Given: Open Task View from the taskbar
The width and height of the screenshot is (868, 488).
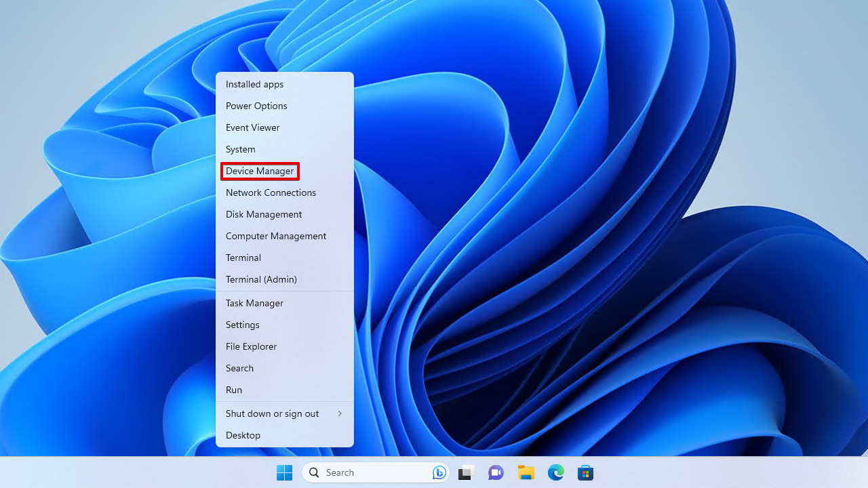Looking at the screenshot, I should coord(465,472).
